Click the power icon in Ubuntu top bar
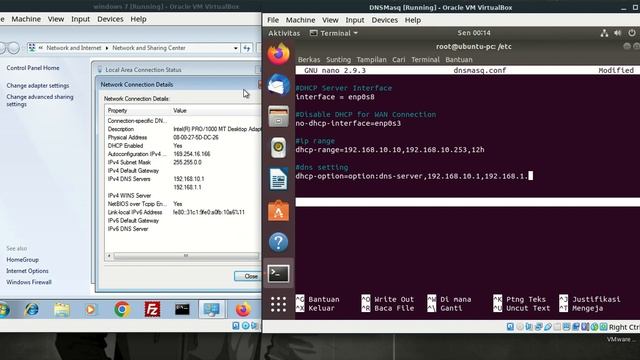This screenshot has width=640, height=360. pos(632,33)
